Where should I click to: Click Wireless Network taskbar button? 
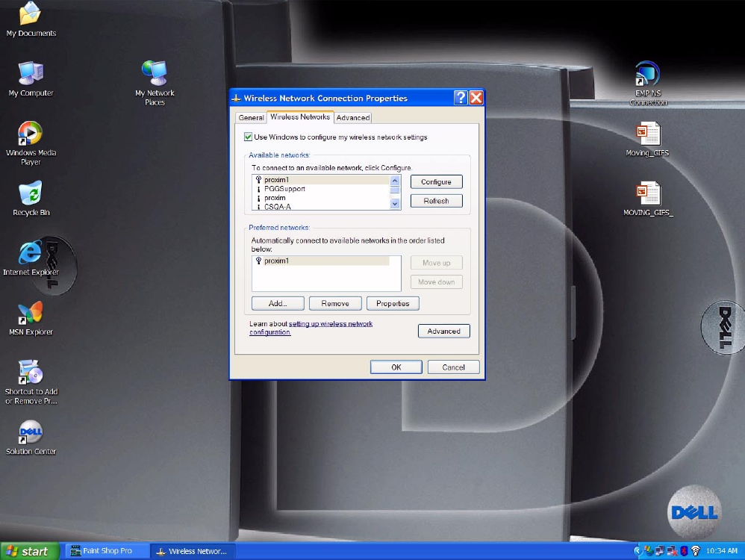coord(193,551)
